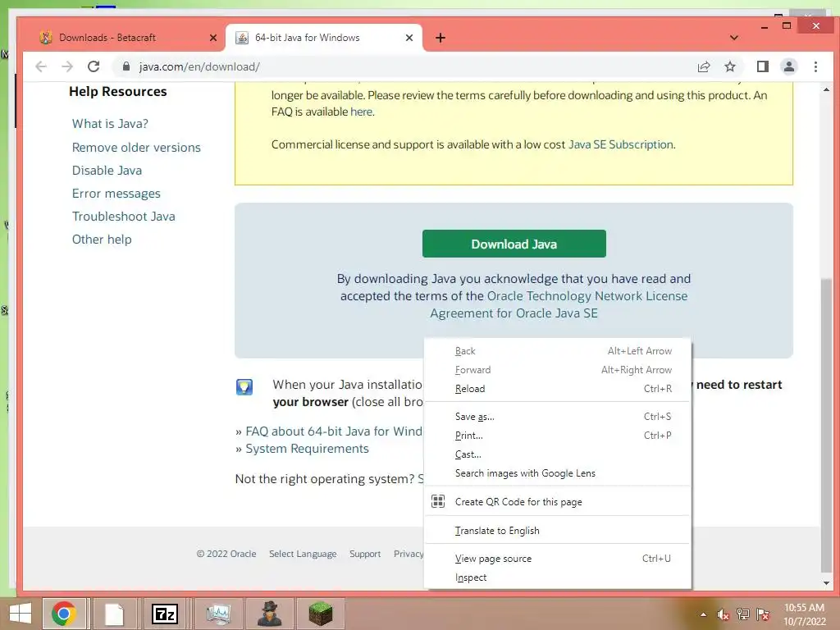840x630 pixels.
Task: Close the Downloads - Betacraft tab
Action: [213, 38]
